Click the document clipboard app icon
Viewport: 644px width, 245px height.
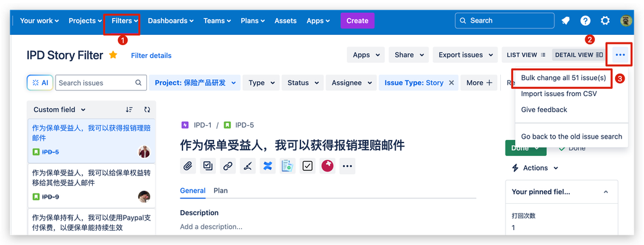(288, 166)
